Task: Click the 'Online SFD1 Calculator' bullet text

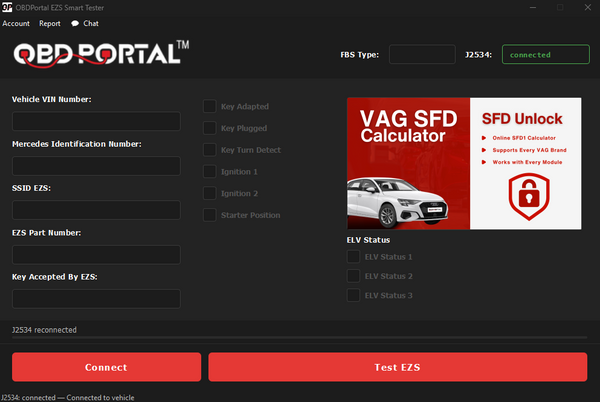Action: click(524, 138)
